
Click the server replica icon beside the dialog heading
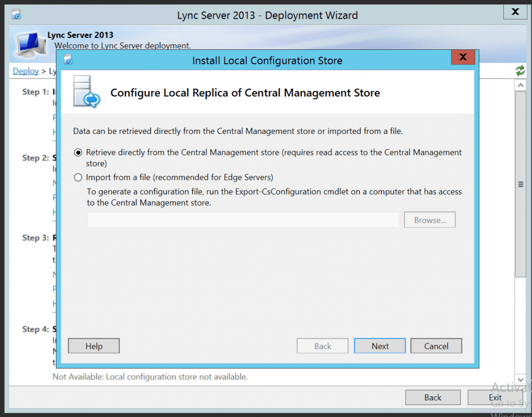[86, 92]
